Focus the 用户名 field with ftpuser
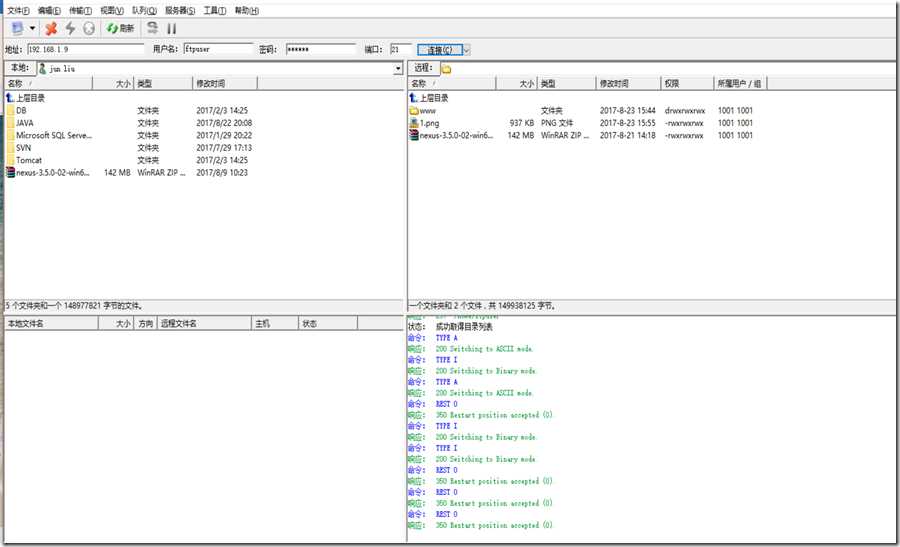The width and height of the screenshot is (900, 547). click(x=218, y=49)
